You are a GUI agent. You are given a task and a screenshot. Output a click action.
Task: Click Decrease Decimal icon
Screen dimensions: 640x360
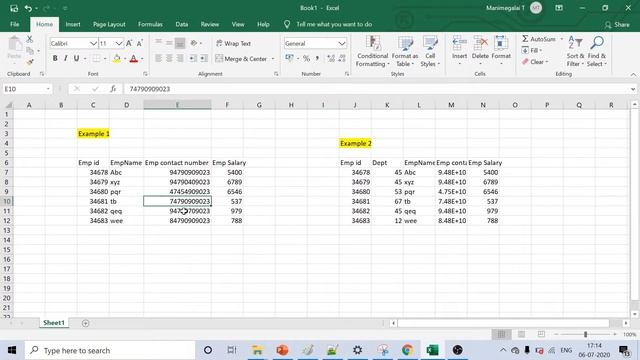coord(342,58)
